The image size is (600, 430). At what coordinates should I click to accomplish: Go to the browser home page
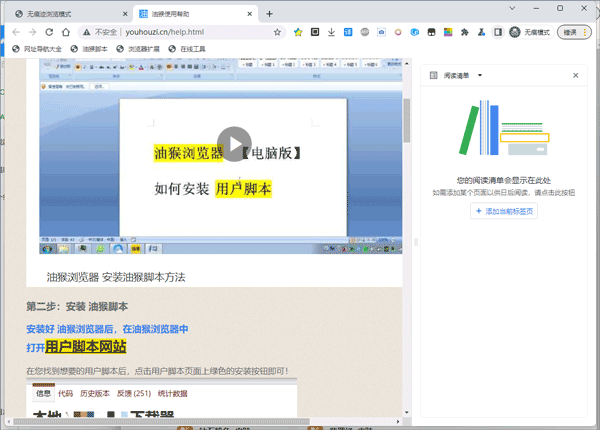coord(66,32)
